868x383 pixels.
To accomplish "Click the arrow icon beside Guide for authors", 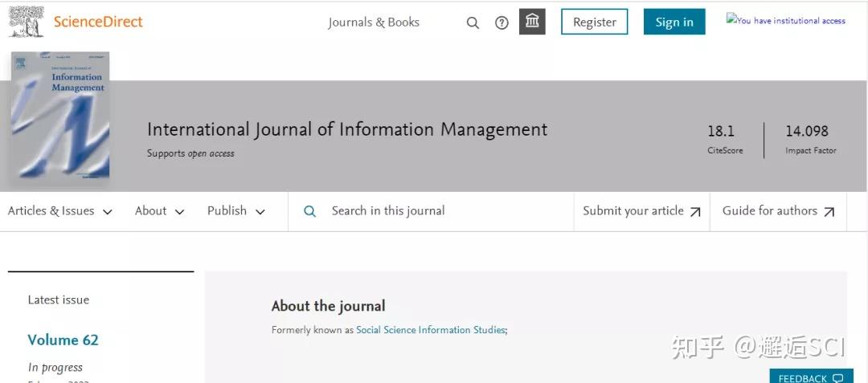I will tap(829, 212).
